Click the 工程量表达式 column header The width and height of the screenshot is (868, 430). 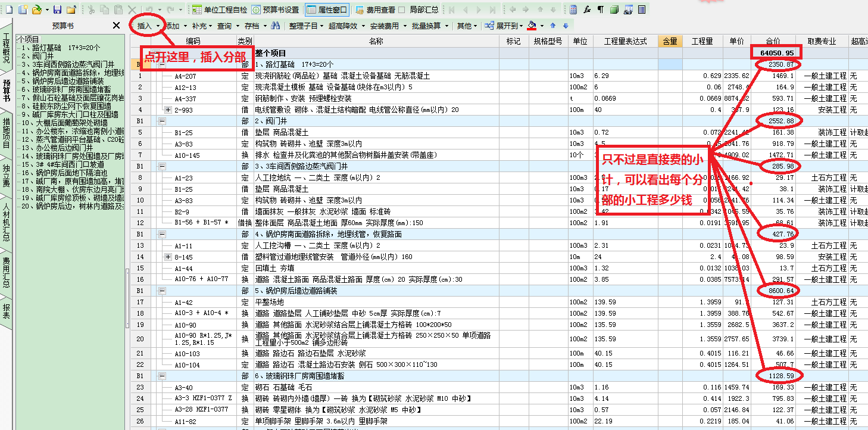[x=625, y=41]
